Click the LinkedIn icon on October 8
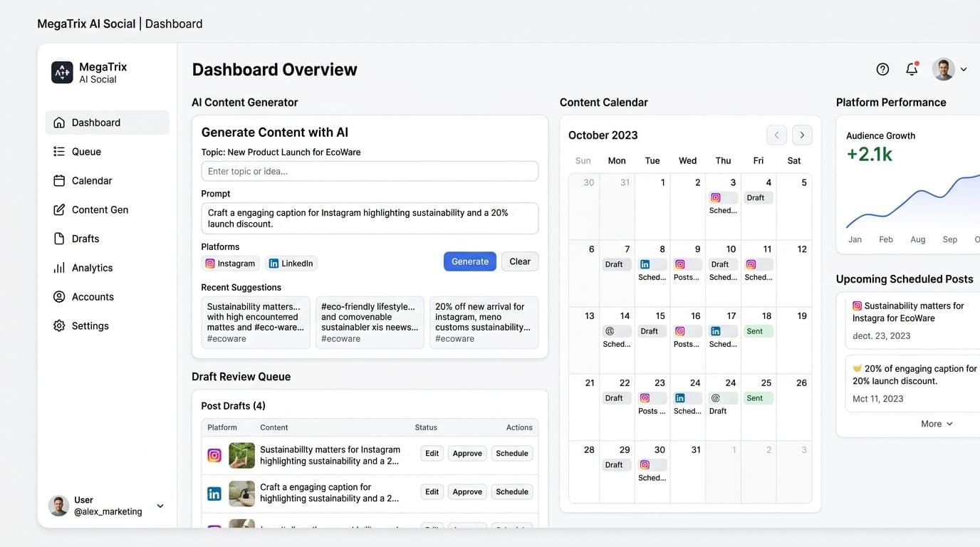Image resolution: width=980 pixels, height=547 pixels. 645,265
